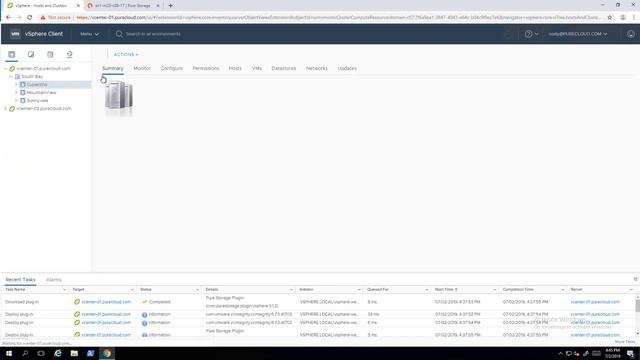Open Task Name column filter dropdown
640x360 pixels.
[x=64, y=289]
